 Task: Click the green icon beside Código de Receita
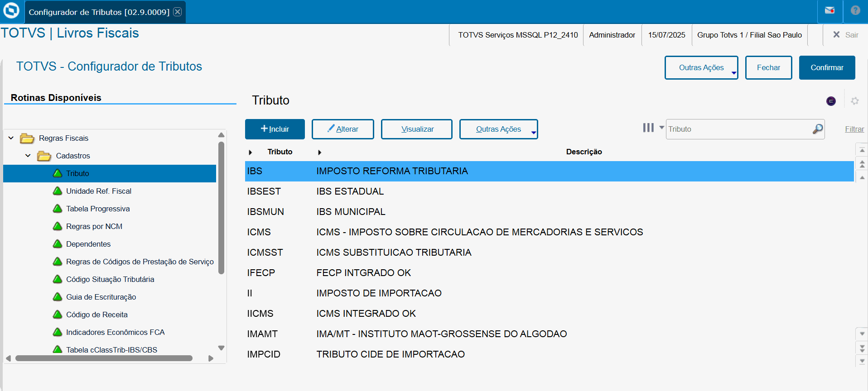coord(58,315)
